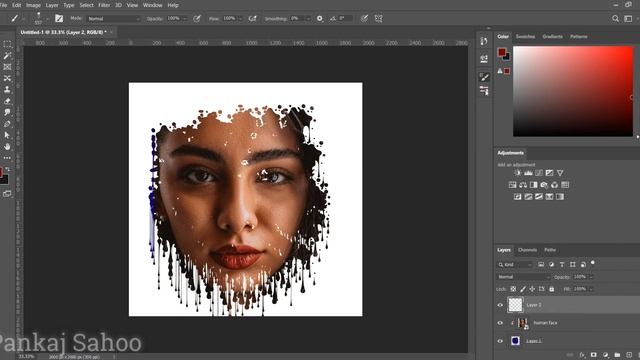Open the History panel icon in collapsed dock
Screen dimensions: 640x360
click(x=484, y=41)
